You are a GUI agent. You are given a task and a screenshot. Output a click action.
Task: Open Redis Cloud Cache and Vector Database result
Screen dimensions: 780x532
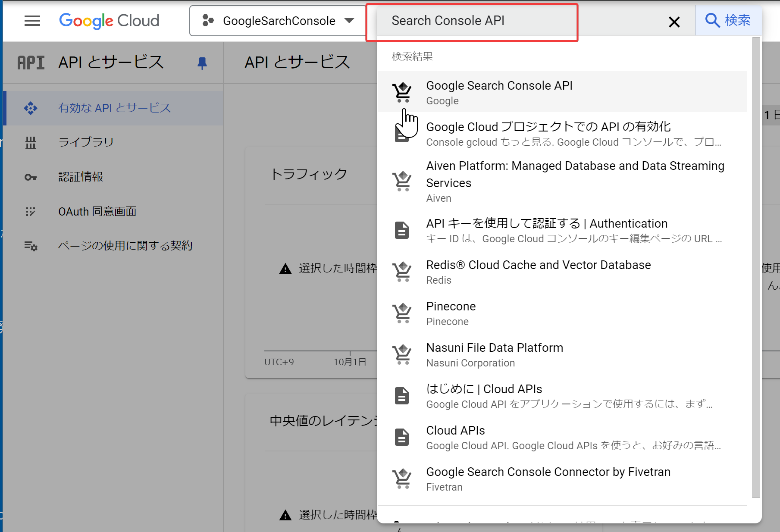[x=562, y=272]
